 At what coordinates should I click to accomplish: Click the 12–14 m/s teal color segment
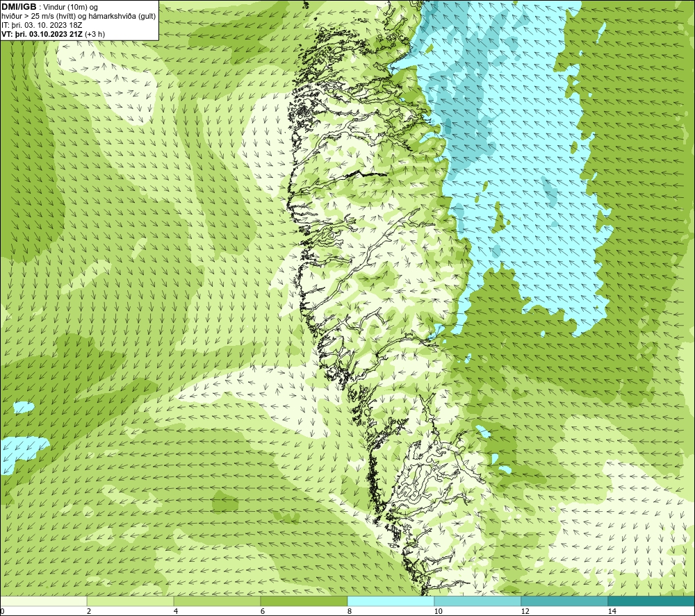click(x=564, y=601)
